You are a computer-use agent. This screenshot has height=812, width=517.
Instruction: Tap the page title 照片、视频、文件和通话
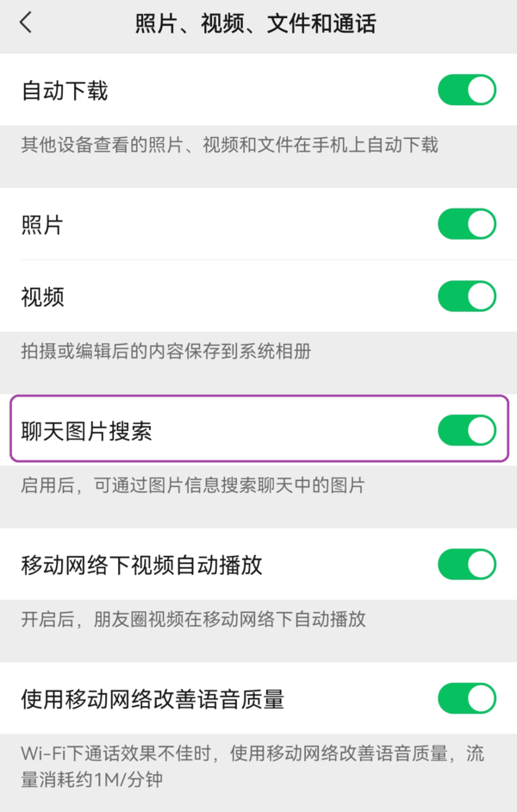256,23
